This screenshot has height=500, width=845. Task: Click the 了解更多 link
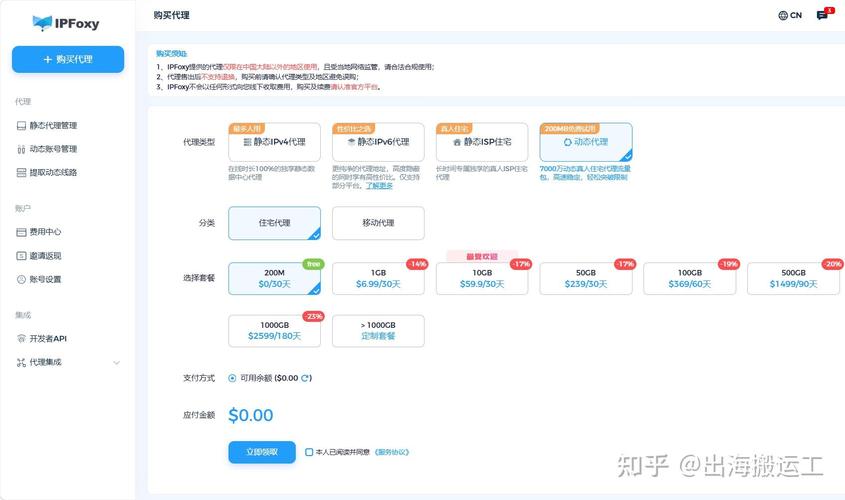click(x=379, y=186)
